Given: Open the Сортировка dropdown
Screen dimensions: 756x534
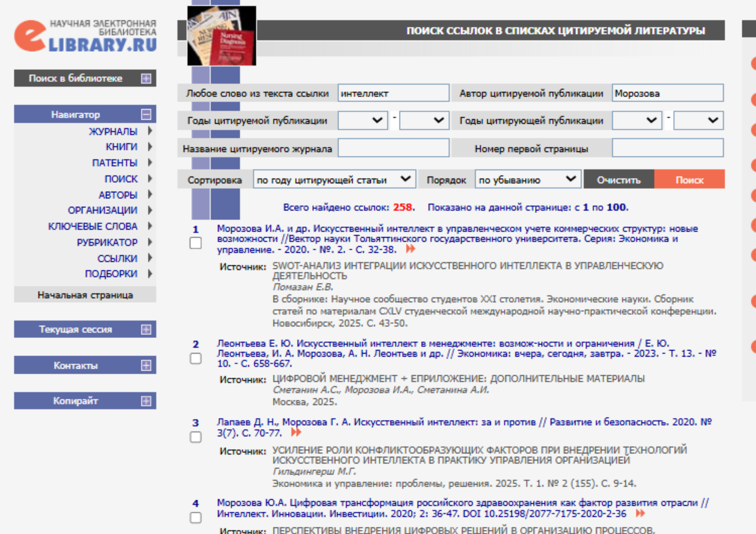Looking at the screenshot, I should click(x=334, y=179).
